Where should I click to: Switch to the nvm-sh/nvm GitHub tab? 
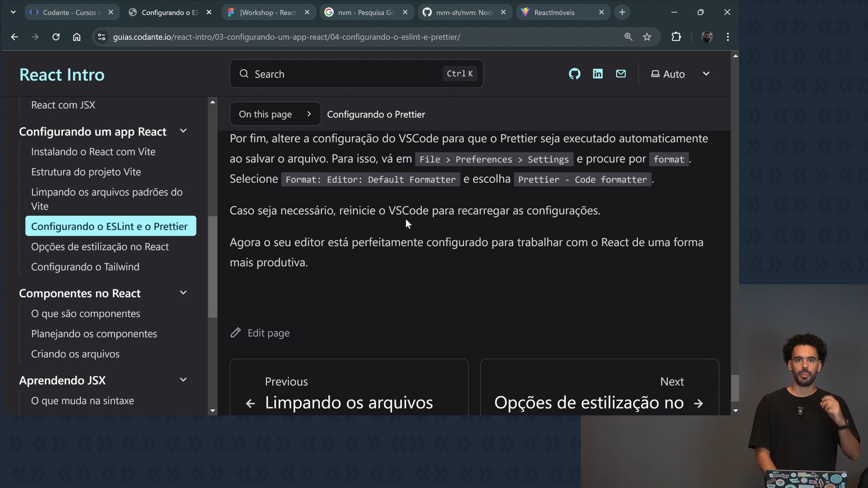click(x=464, y=12)
